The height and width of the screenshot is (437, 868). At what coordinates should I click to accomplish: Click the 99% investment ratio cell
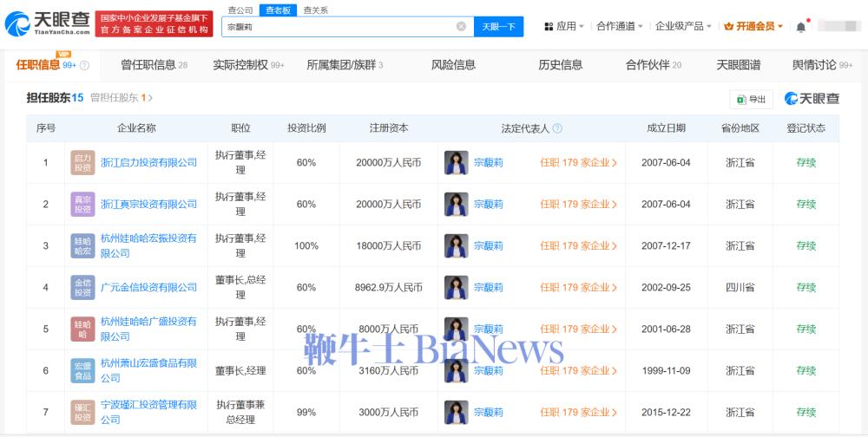306,412
